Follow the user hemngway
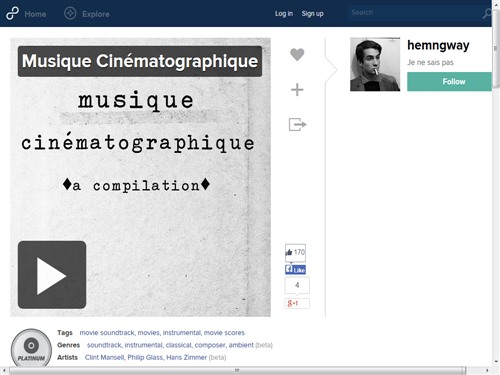 tap(449, 81)
